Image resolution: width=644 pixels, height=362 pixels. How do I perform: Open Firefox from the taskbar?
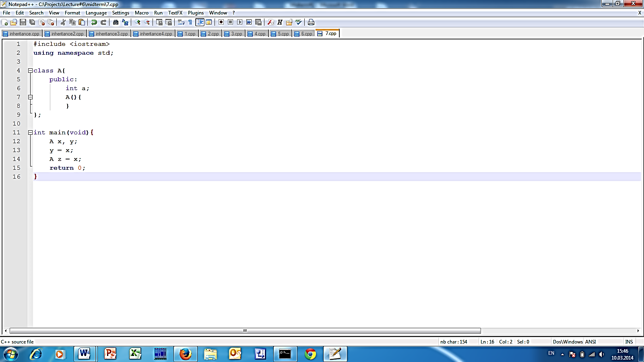tap(185, 354)
